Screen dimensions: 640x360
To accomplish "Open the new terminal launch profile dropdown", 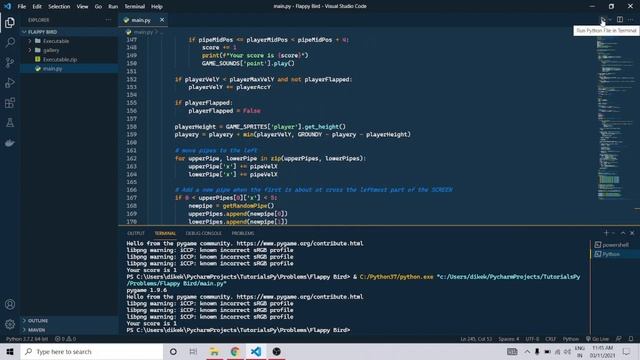I will point(613,233).
